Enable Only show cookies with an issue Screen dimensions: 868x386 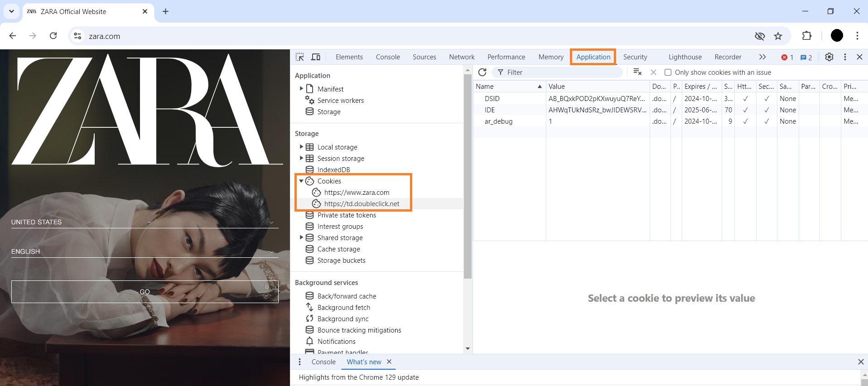668,72
